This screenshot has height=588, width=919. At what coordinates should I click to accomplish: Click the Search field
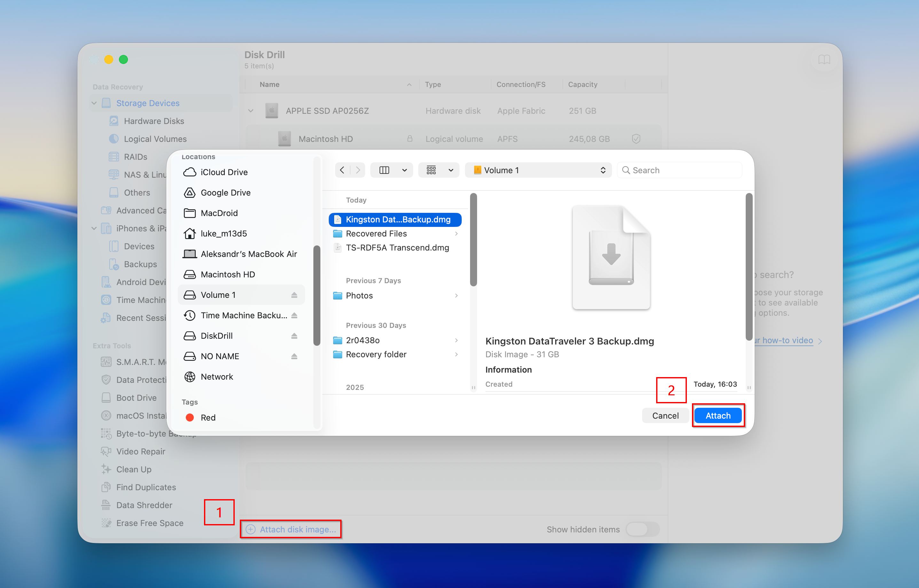tap(679, 170)
